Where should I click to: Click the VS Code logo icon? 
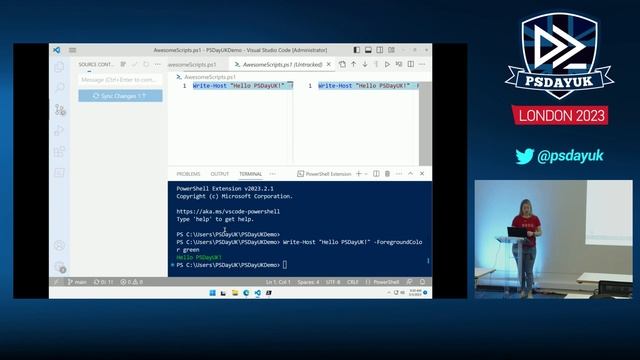[57, 50]
